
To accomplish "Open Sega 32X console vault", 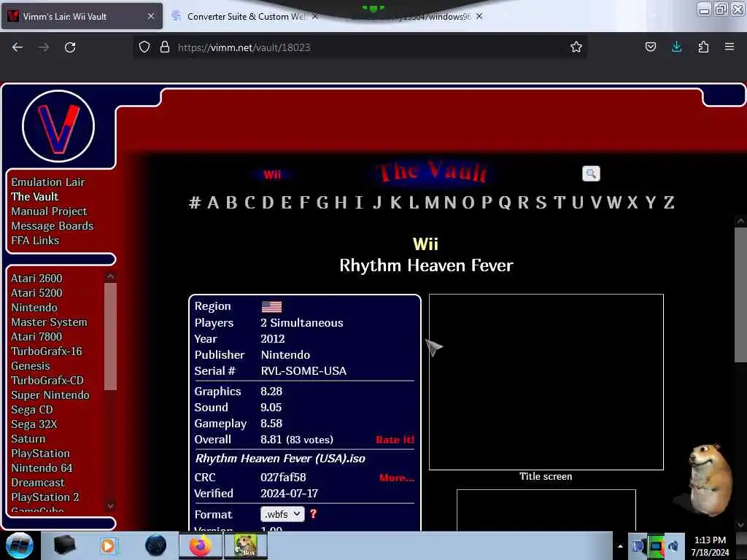I will click(34, 424).
